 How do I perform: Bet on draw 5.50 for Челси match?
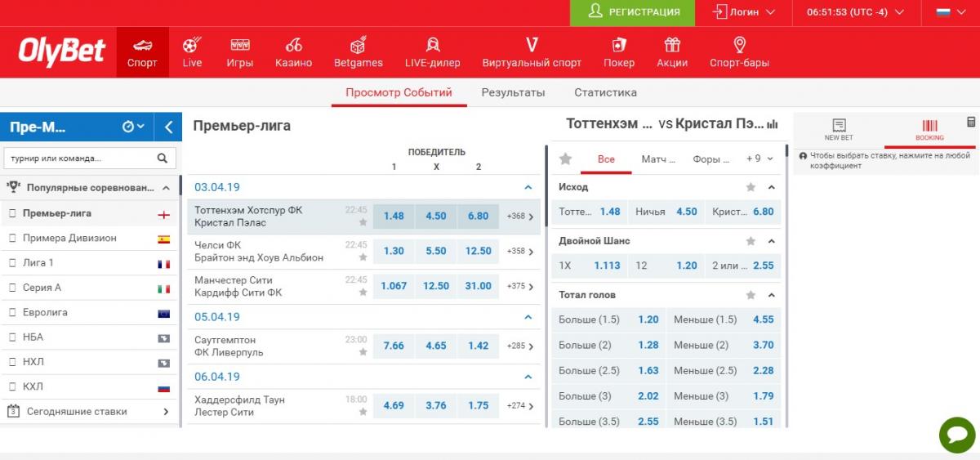coord(436,251)
